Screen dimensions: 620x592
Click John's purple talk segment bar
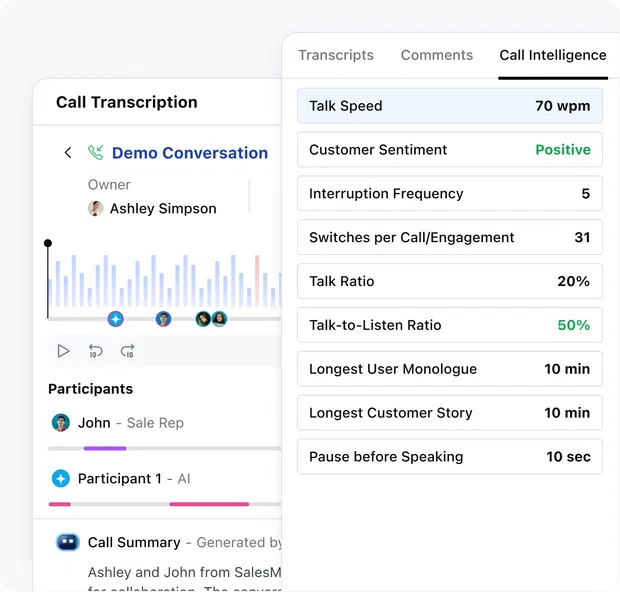click(x=105, y=448)
